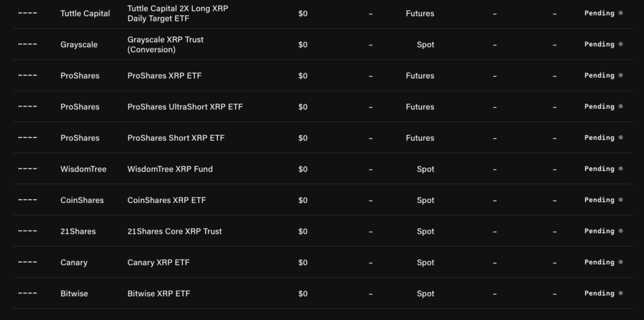
Task: Click the status dot in the 21Shares row
Action: tap(621, 231)
